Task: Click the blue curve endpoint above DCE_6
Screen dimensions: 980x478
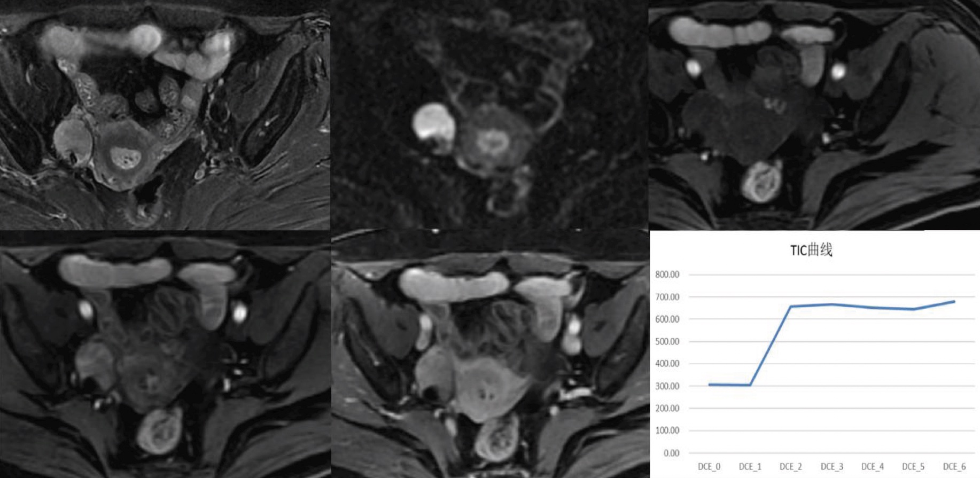Action: point(954,302)
